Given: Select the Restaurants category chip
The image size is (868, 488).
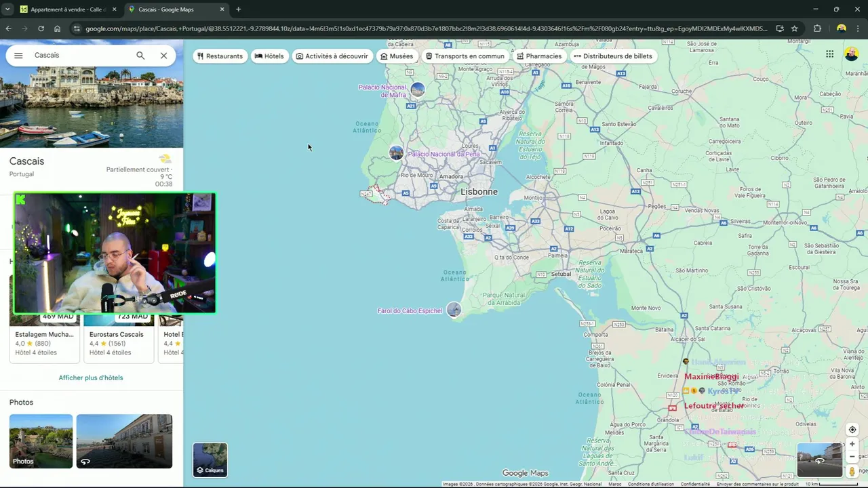Looking at the screenshot, I should pyautogui.click(x=219, y=56).
